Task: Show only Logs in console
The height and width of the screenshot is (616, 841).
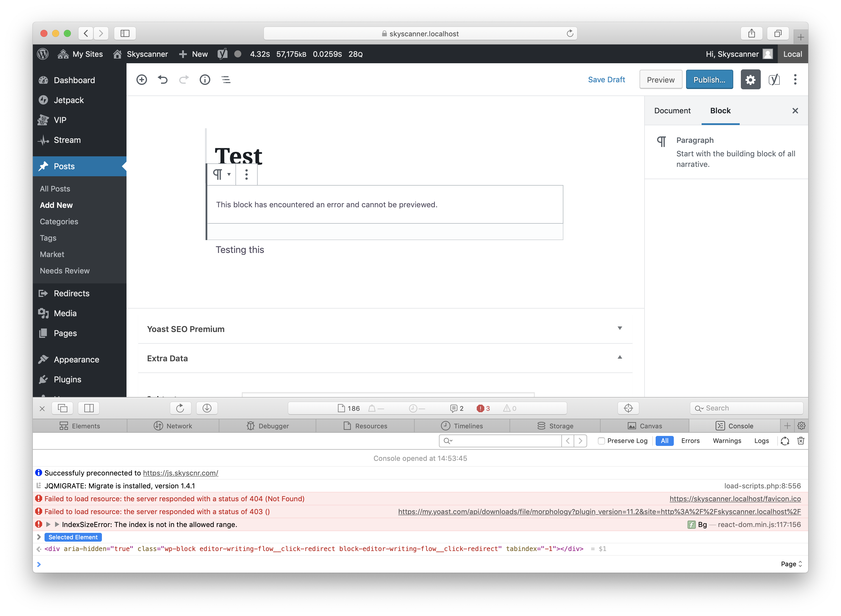Action: [761, 441]
